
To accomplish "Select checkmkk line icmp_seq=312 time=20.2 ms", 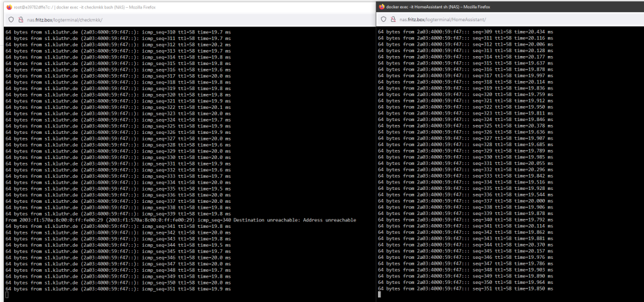I will [118, 44].
